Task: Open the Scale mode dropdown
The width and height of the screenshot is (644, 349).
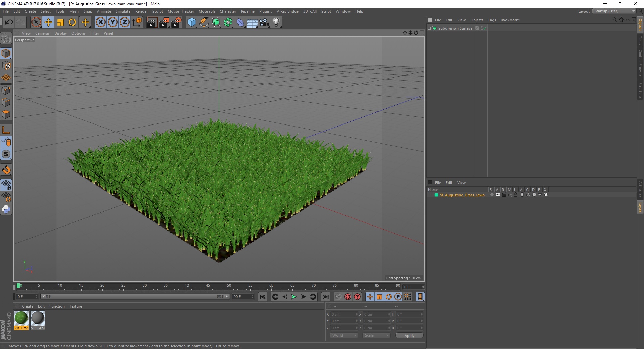Action: coord(376,335)
